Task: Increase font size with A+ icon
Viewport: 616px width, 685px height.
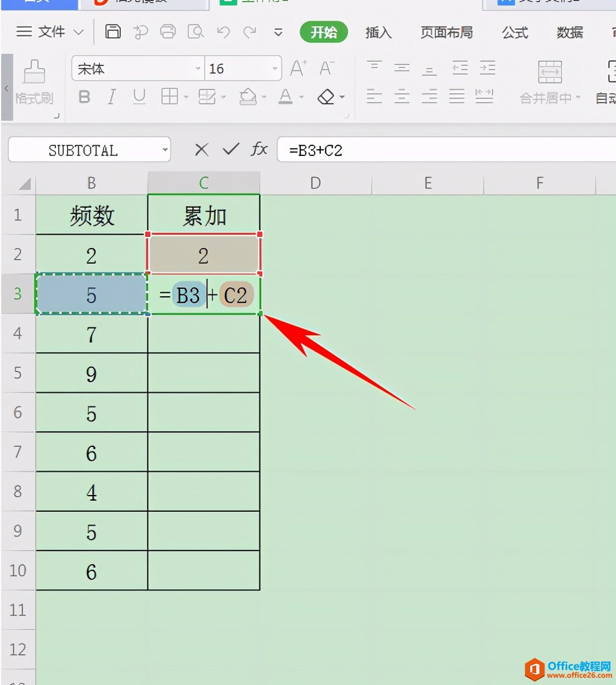Action: pyautogui.click(x=298, y=68)
